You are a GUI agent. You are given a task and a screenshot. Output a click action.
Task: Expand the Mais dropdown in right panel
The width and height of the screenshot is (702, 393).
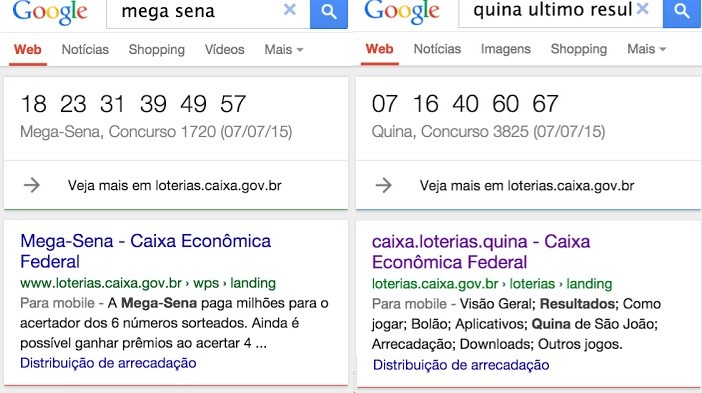(x=646, y=49)
